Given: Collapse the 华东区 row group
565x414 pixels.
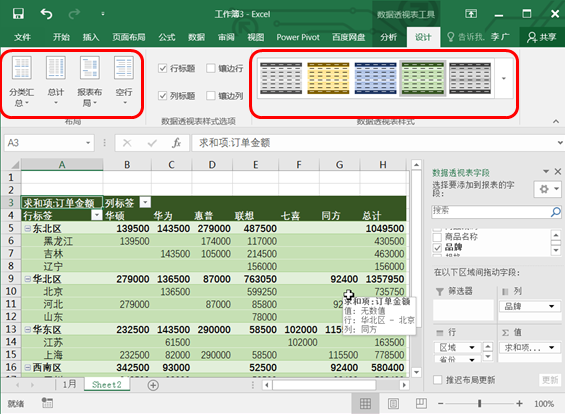Looking at the screenshot, I should pyautogui.click(x=27, y=330).
